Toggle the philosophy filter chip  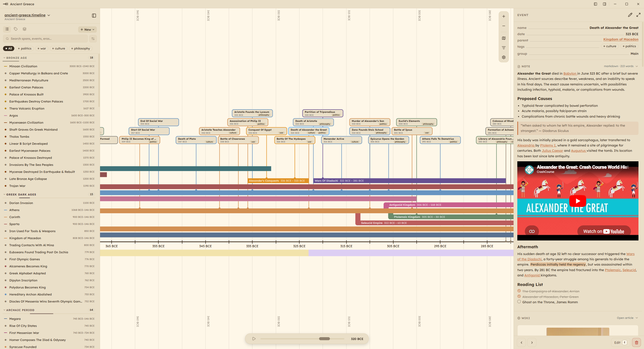pos(81,48)
